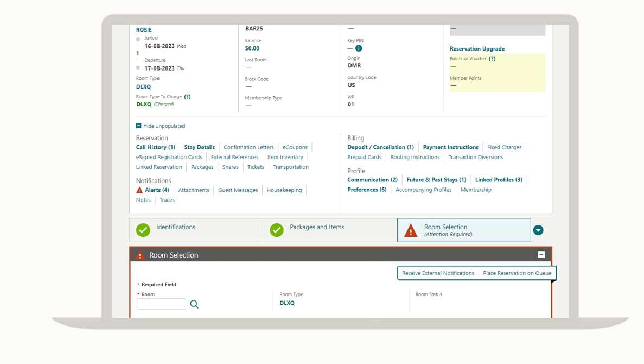Click the Room Selection header warning icon
Screen dimensions: 644x364
pyautogui.click(x=140, y=255)
